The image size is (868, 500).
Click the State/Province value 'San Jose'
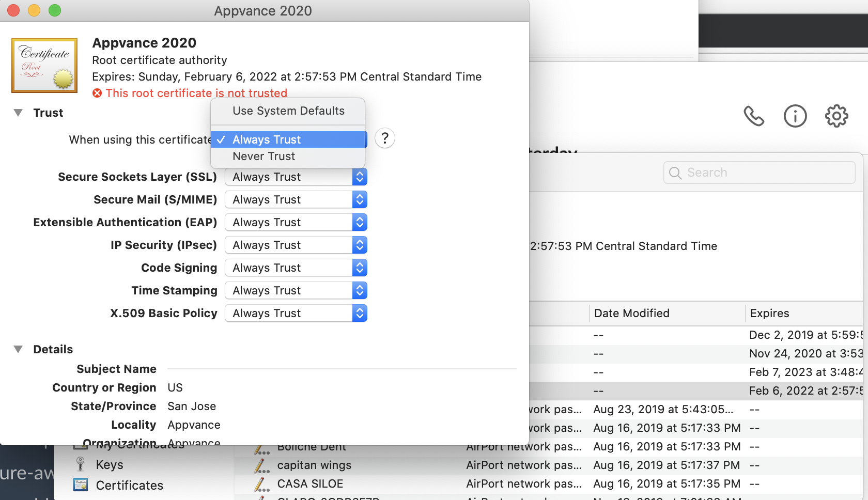192,406
